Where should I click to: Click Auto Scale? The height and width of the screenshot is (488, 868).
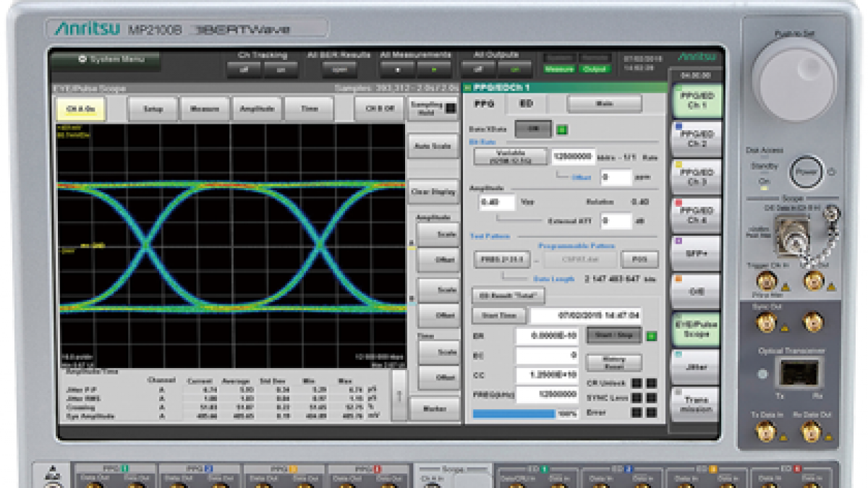pos(433,146)
